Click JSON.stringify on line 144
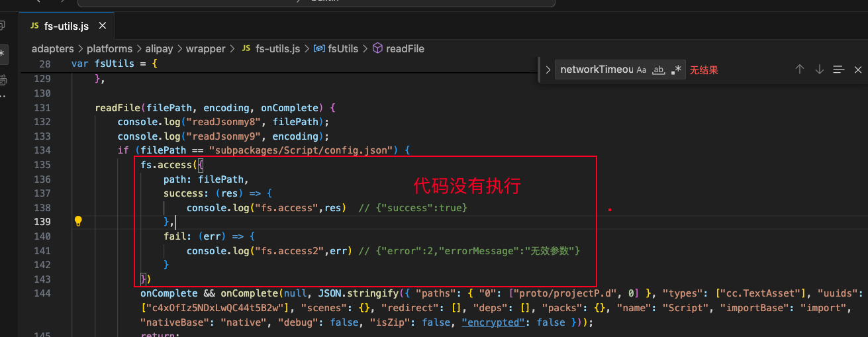 pos(358,293)
